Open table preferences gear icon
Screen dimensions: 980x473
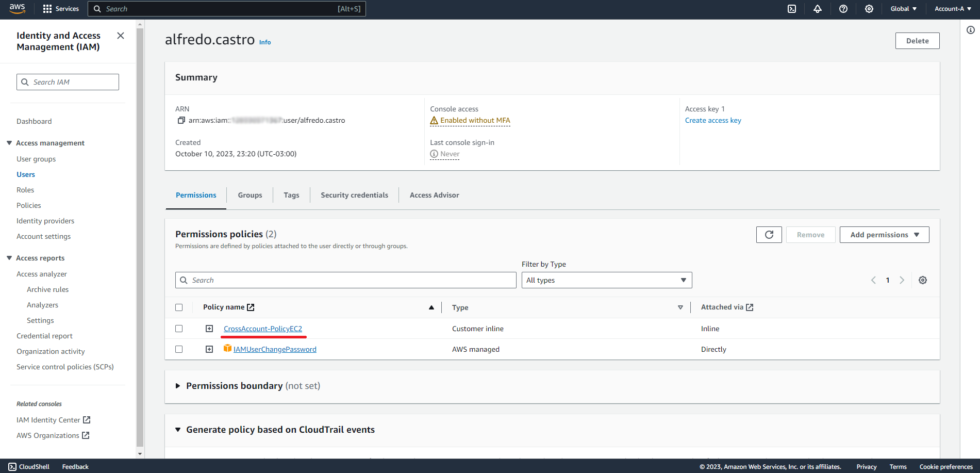point(923,280)
